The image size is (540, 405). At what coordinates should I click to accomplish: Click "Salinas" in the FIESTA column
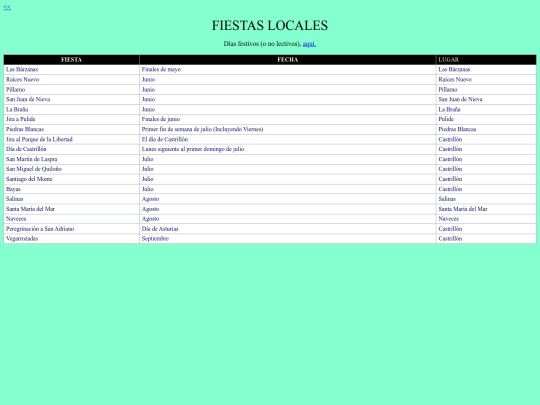pyautogui.click(x=14, y=199)
